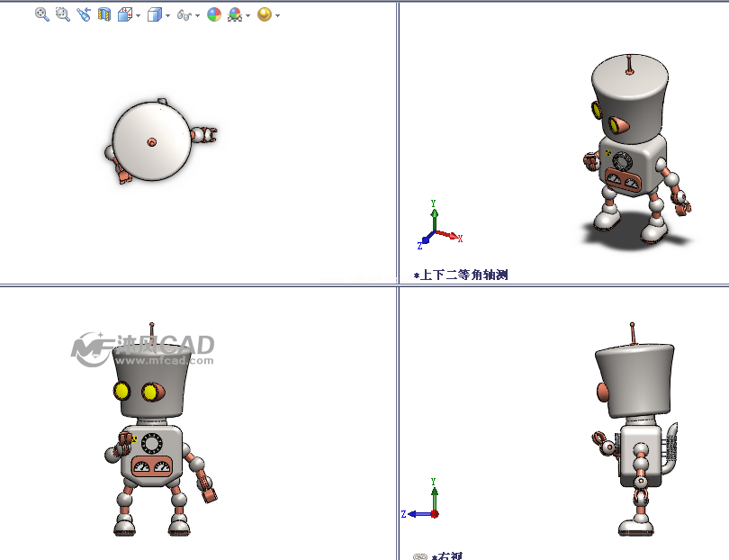Click the View Orientation cube icon

pyautogui.click(x=124, y=15)
